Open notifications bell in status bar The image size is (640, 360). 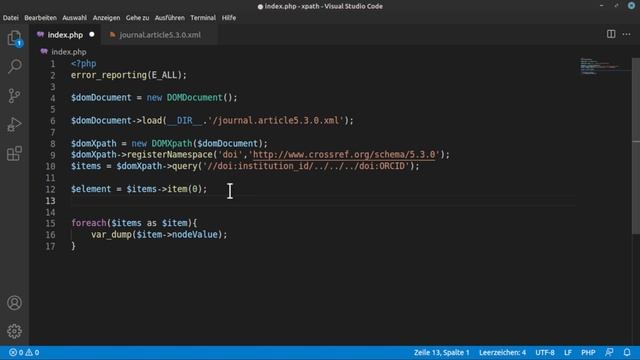[627, 352]
